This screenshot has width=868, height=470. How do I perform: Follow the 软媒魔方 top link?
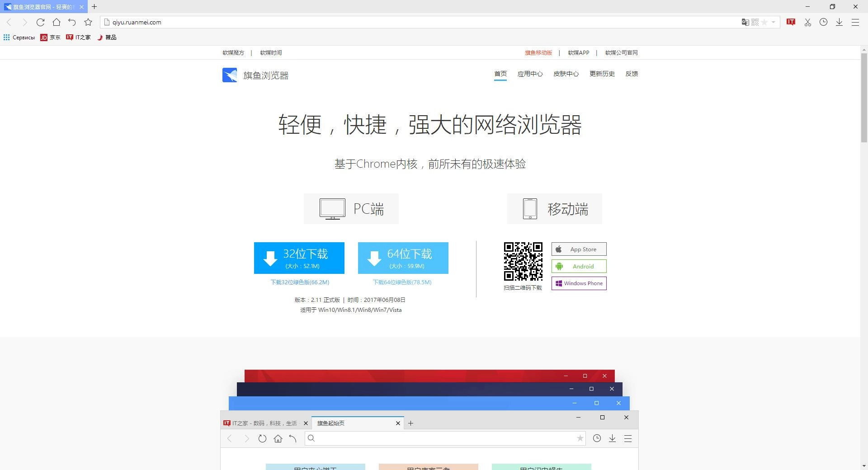pos(233,52)
